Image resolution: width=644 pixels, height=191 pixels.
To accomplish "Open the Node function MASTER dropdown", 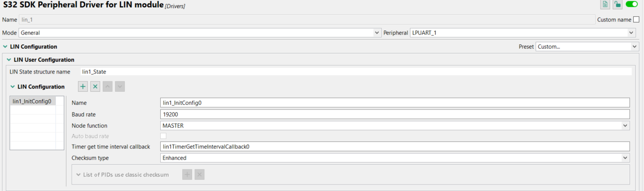I will [x=395, y=125].
